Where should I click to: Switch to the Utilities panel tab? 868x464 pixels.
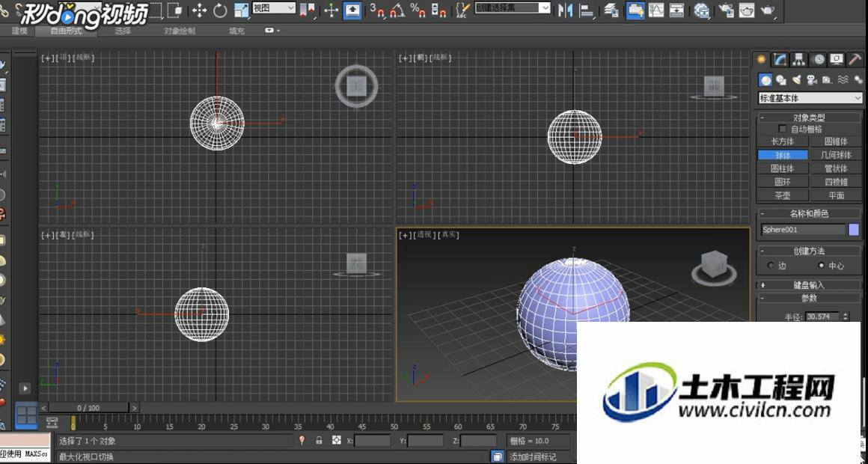coord(855,59)
